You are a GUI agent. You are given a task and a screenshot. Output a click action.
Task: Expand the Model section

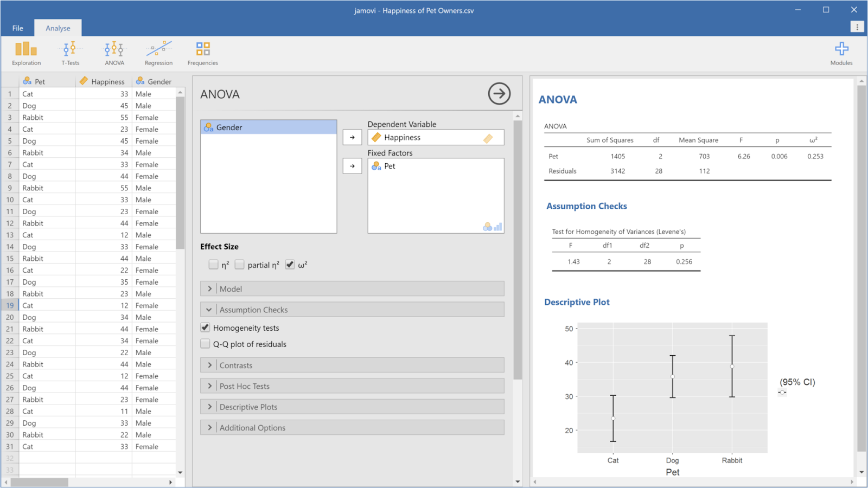click(x=352, y=288)
